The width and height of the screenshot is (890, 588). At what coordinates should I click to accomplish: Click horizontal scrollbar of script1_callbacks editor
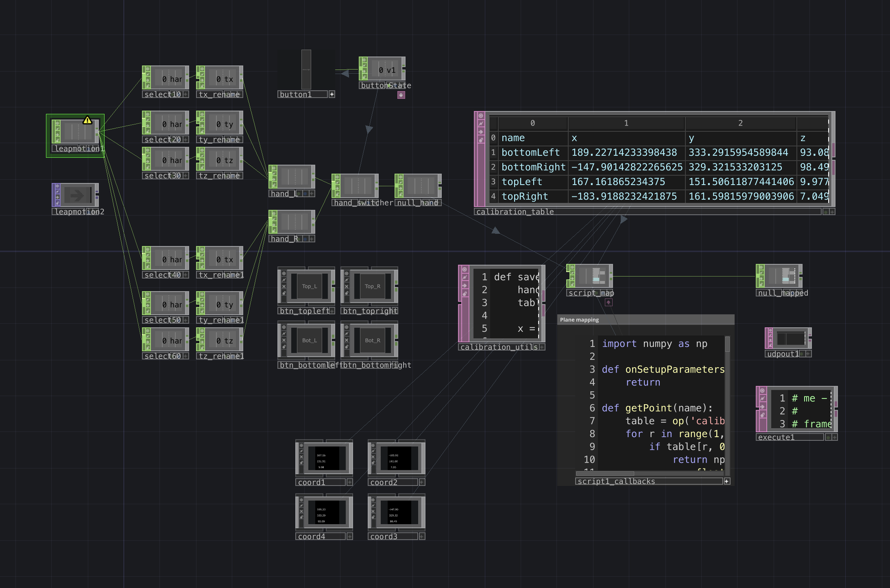(605, 473)
